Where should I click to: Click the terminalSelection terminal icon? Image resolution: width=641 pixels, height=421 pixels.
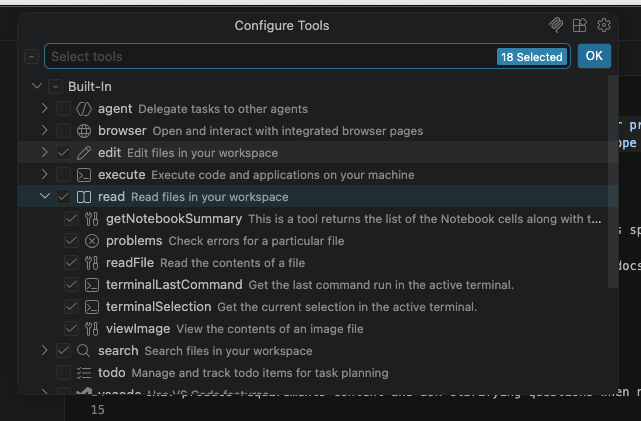pyautogui.click(x=92, y=307)
